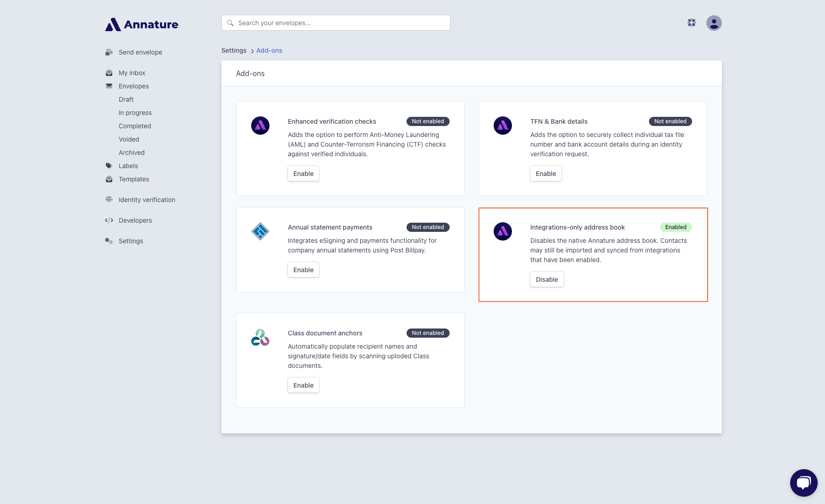Screen dimensions: 825x504
Task: Open Send envelope from sidebar
Action: click(140, 52)
